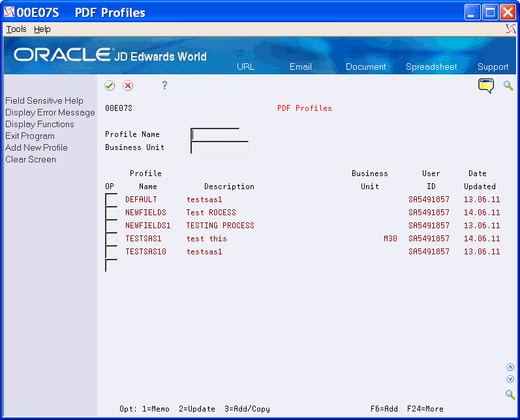Open the Email banner link
Viewport: 520px width, 420px height.
pos(301,67)
